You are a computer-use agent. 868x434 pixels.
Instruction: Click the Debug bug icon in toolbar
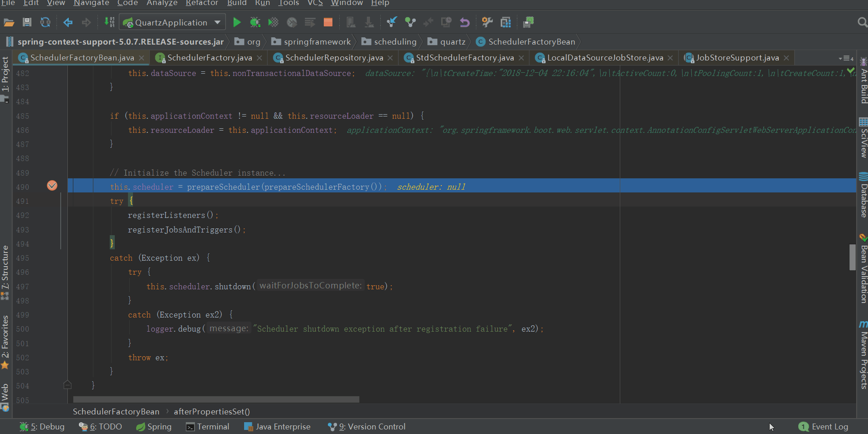coord(255,22)
